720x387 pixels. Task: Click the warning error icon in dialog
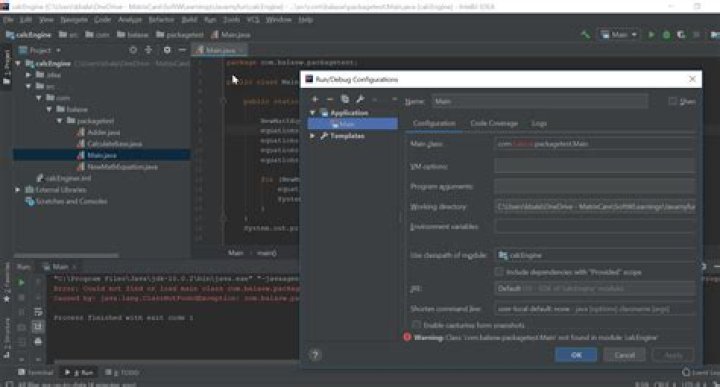click(x=407, y=337)
